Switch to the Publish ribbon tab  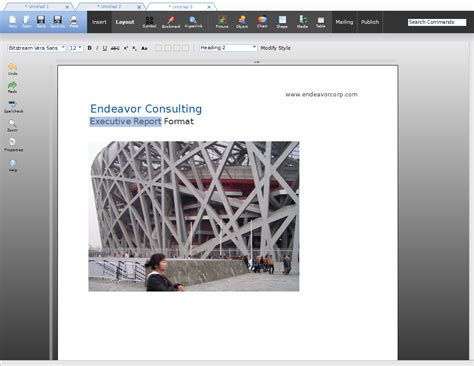pos(370,22)
